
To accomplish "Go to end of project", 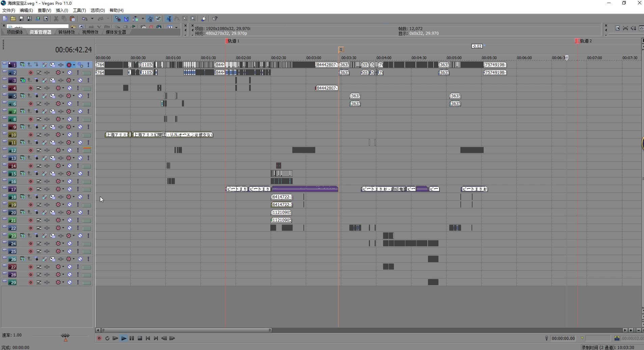I will 156,338.
